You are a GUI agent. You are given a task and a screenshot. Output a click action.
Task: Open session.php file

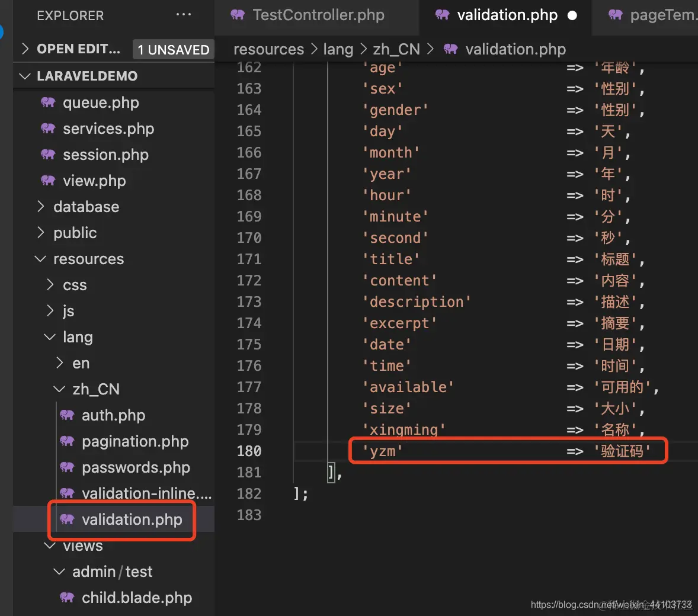point(105,155)
